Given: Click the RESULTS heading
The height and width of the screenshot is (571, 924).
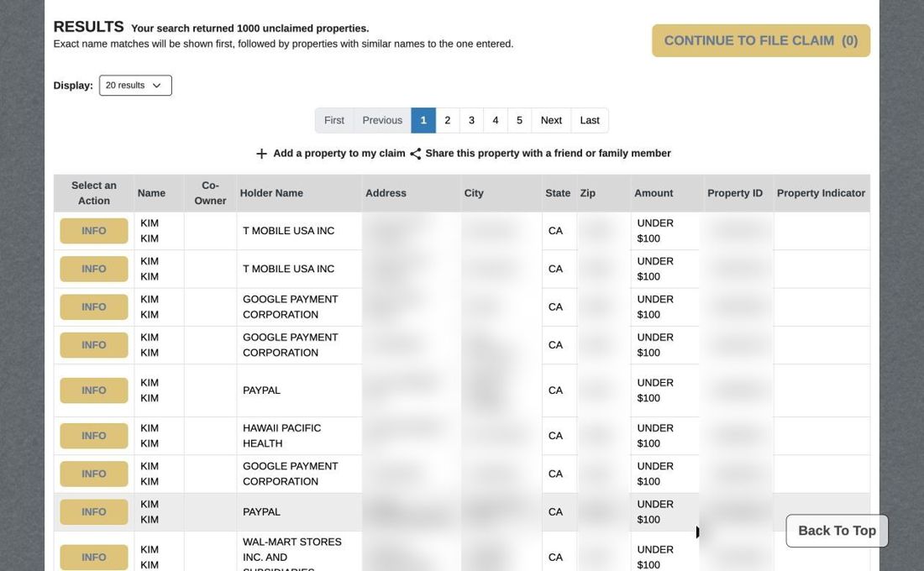Looking at the screenshot, I should coord(88,27).
